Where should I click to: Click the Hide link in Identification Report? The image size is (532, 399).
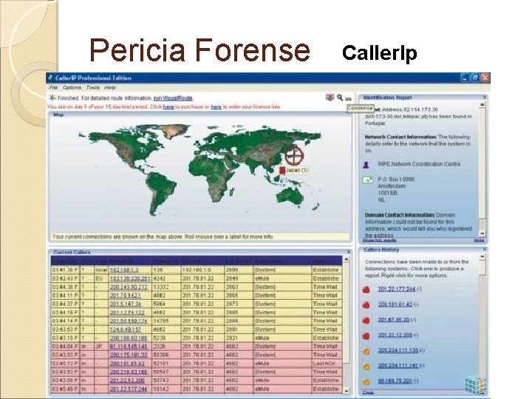(479, 240)
